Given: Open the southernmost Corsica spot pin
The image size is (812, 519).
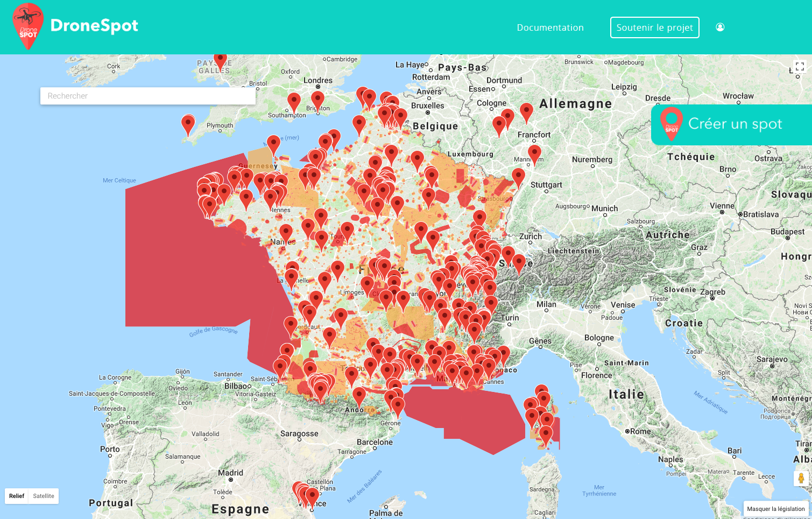Looking at the screenshot, I should (x=546, y=436).
